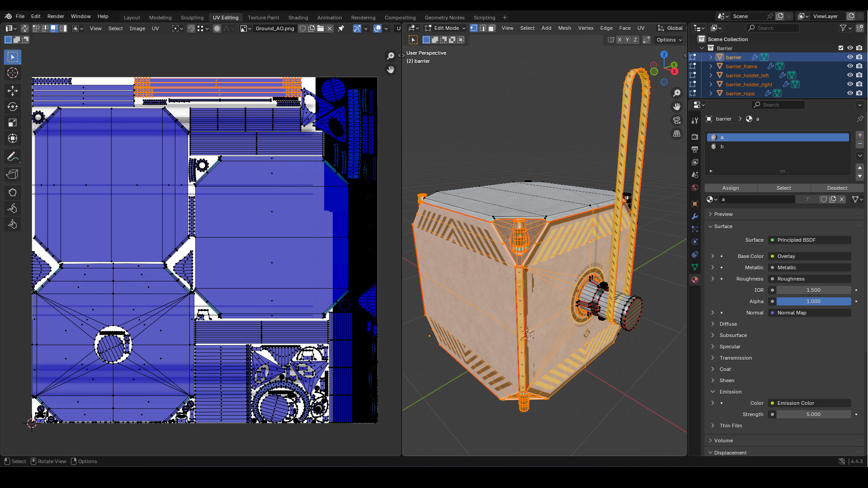Click the UV editor zoom magnifier icon

coord(391,56)
